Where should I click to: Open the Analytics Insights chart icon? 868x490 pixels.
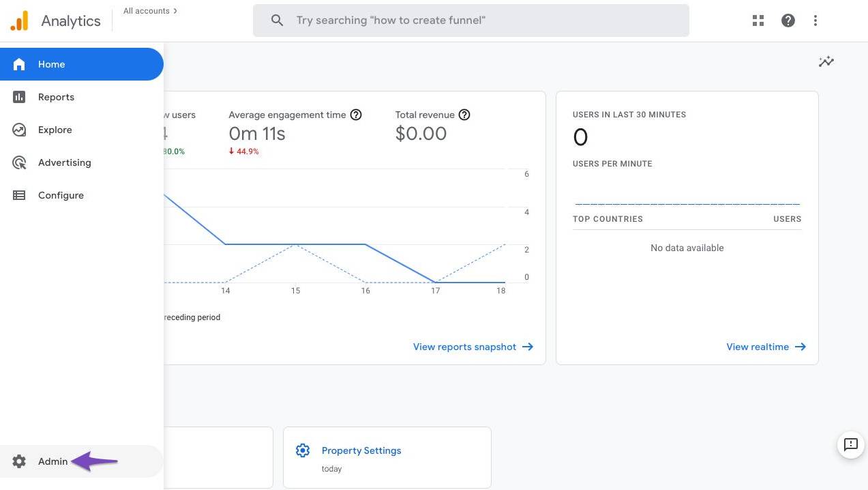(826, 61)
